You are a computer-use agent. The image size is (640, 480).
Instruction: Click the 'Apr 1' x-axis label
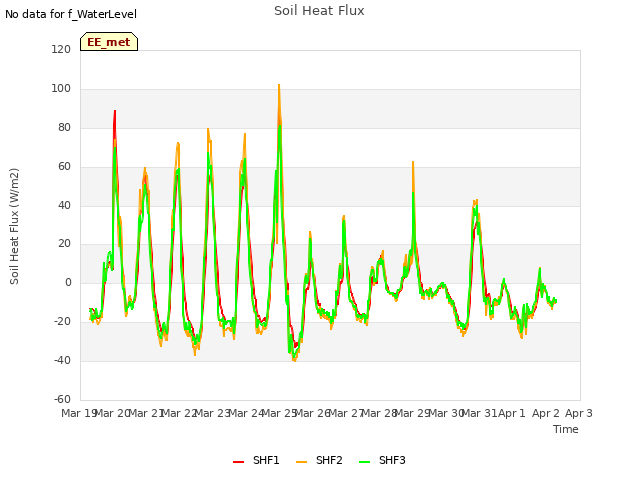click(x=512, y=413)
